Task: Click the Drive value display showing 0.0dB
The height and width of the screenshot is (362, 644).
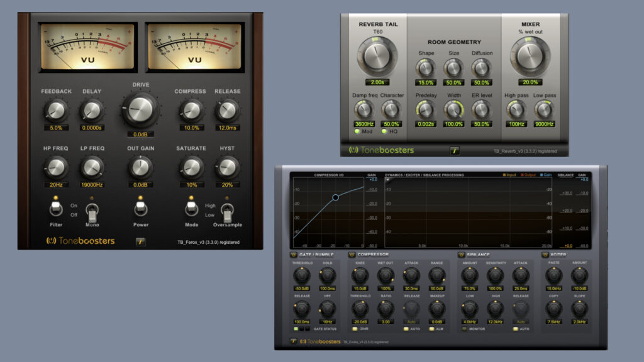Action: [x=140, y=134]
